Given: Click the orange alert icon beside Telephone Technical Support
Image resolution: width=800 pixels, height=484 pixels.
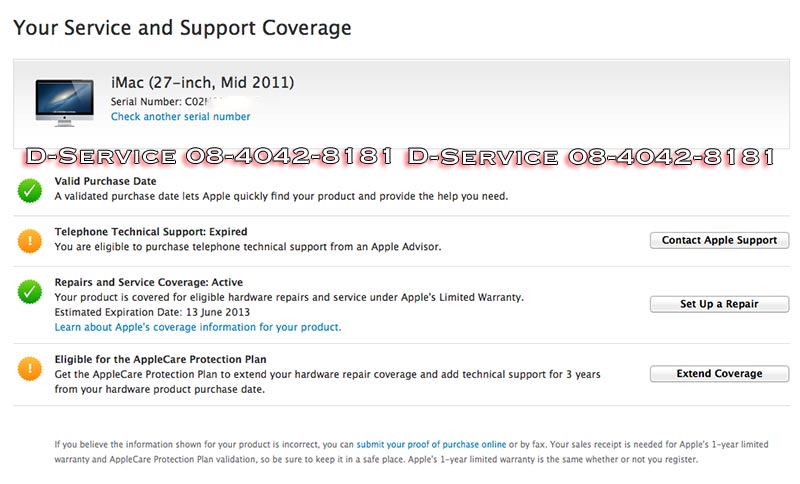Looking at the screenshot, I should [x=30, y=240].
